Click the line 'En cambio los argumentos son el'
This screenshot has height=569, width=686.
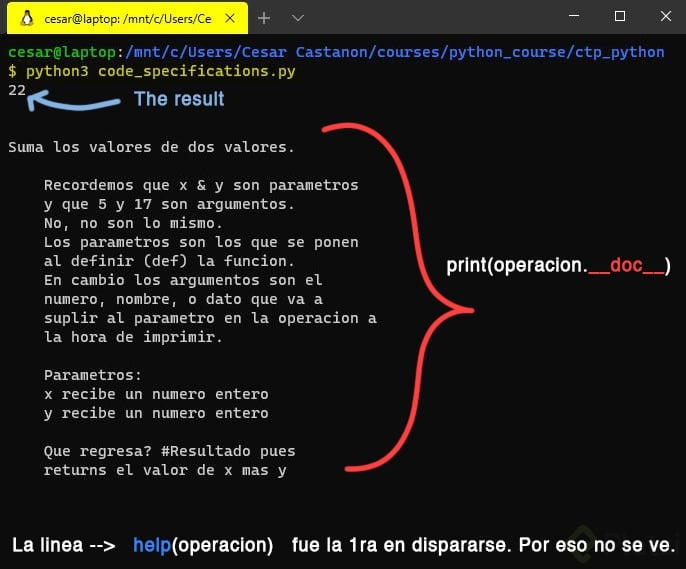pos(183,280)
